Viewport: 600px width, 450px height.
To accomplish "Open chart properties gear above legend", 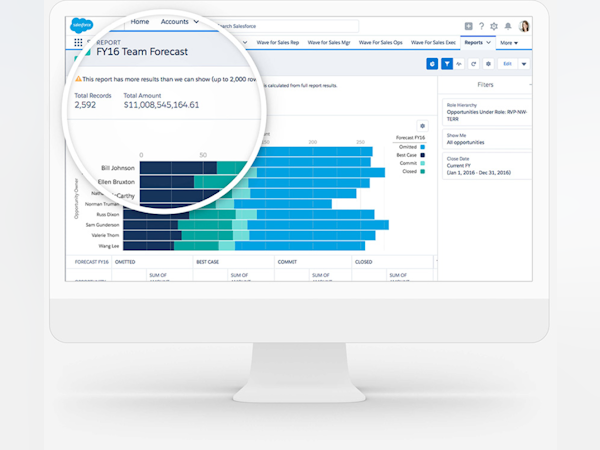I will (x=422, y=126).
